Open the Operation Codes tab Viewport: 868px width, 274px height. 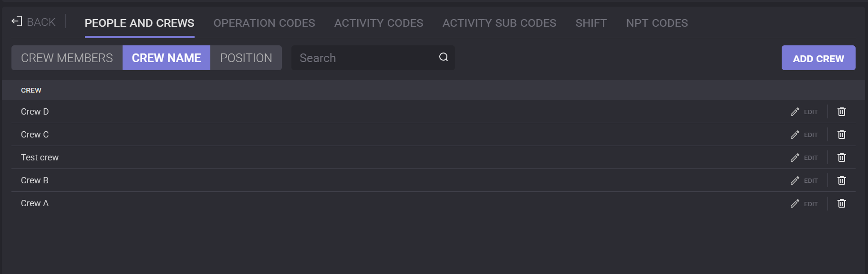(x=264, y=23)
